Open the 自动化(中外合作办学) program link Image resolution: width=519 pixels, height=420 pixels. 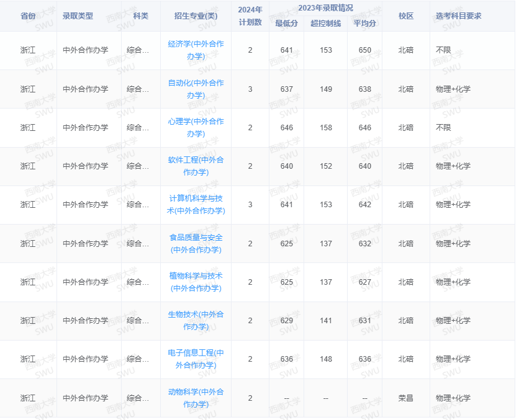click(x=196, y=89)
